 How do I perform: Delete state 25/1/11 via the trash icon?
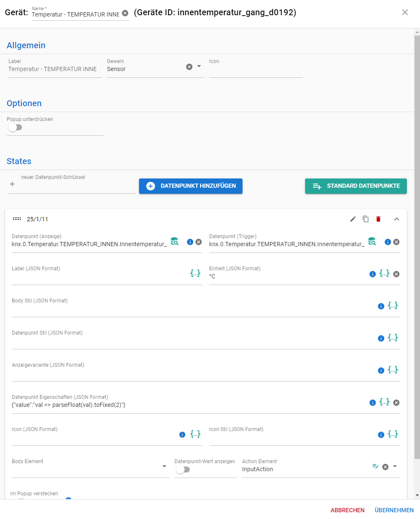[x=378, y=219]
